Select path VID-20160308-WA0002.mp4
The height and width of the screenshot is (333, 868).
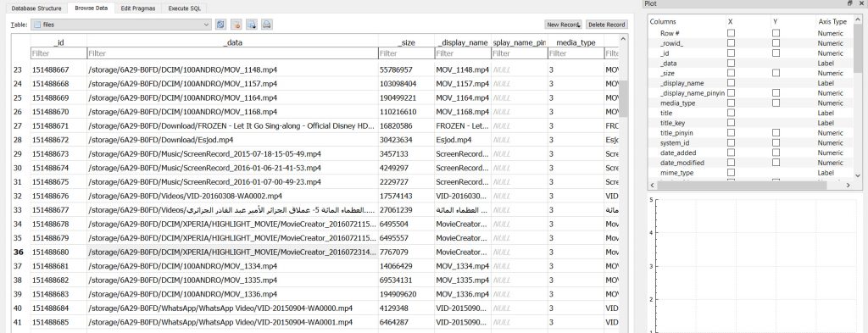(x=232, y=196)
